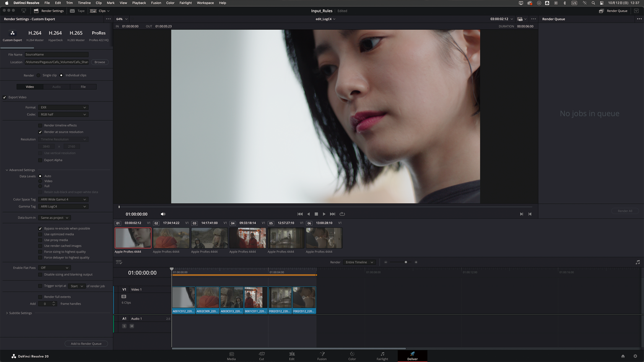Go to the Media page icon

coord(231,354)
